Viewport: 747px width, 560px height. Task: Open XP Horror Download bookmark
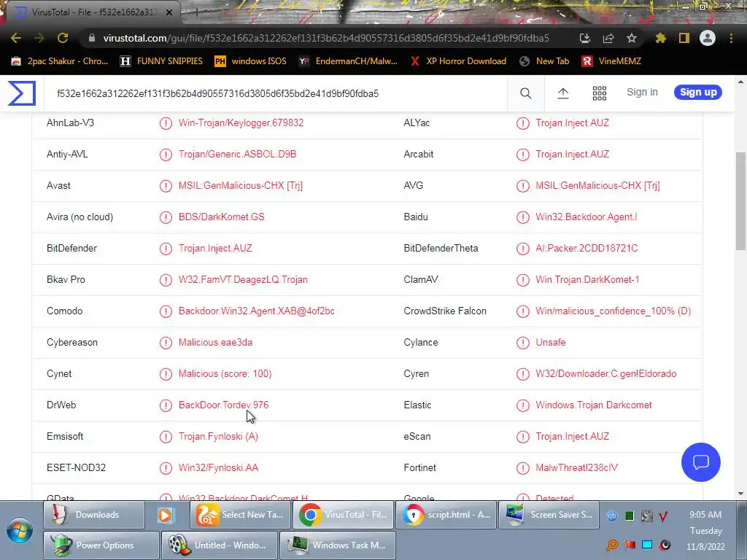(x=458, y=61)
